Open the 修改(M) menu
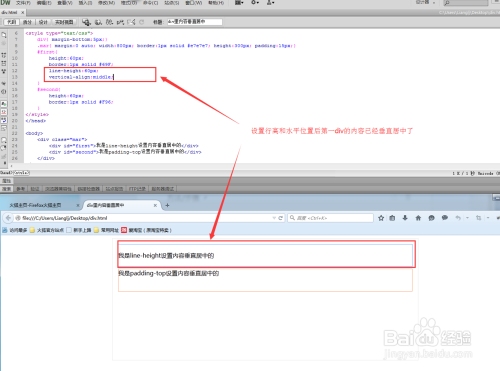Screen dimensions: 500x371 (106, 3)
